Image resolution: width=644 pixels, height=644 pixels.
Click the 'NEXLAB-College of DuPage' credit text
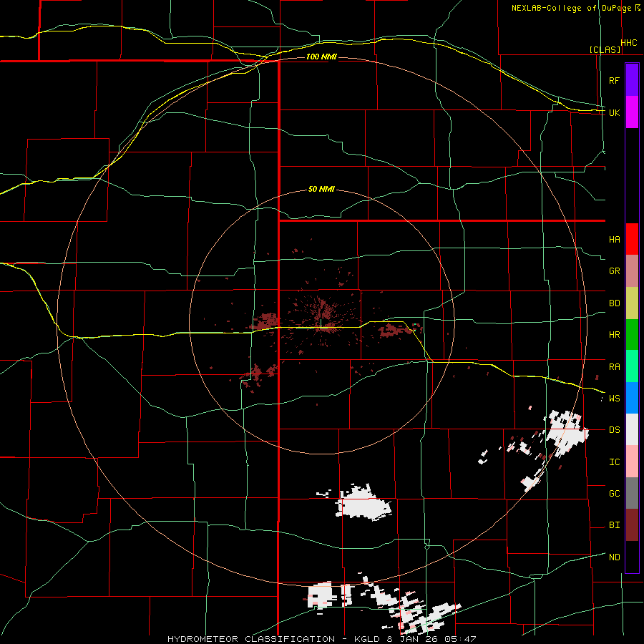pyautogui.click(x=572, y=8)
